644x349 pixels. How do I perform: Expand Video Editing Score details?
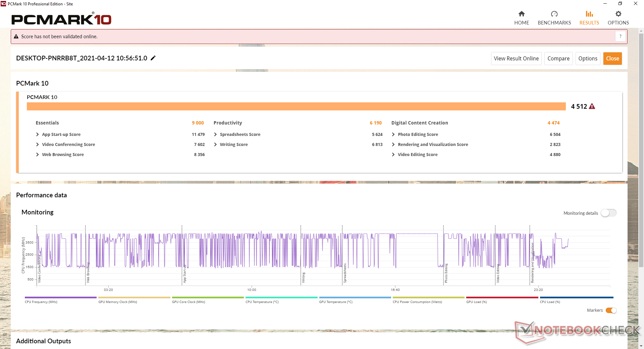point(393,155)
